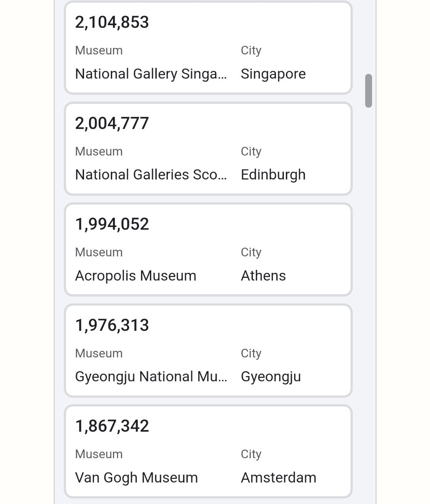This screenshot has height=504, width=430.
Task: Select the 2,104,853 visitor count
Action: coord(112,23)
